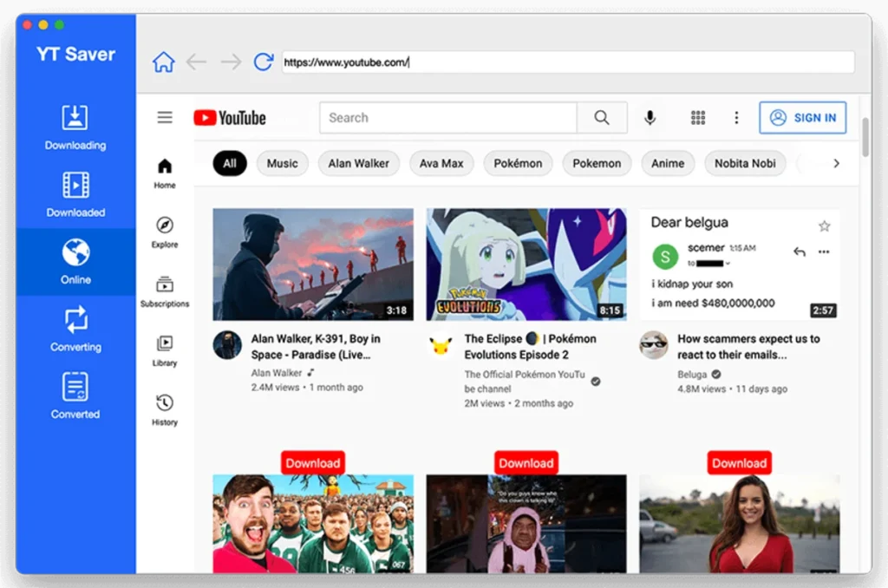Select the Music filter chip
Screen dimensions: 888x588
point(282,163)
